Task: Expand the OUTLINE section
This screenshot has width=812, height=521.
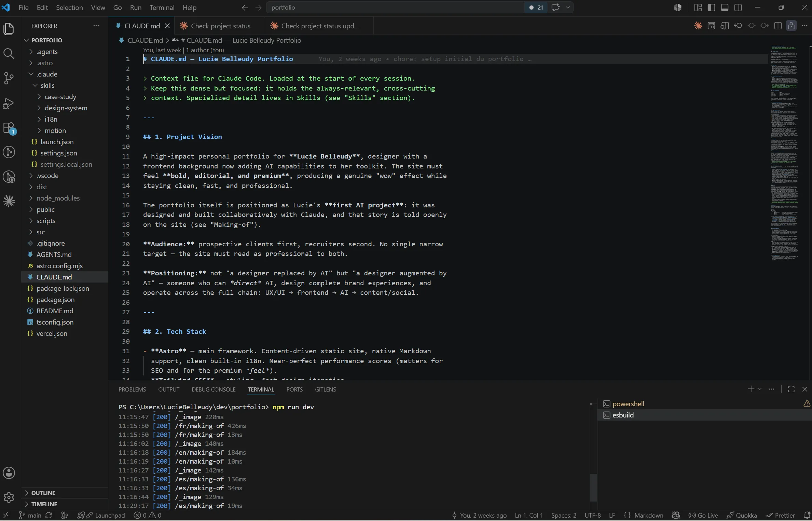Action: click(x=65, y=493)
